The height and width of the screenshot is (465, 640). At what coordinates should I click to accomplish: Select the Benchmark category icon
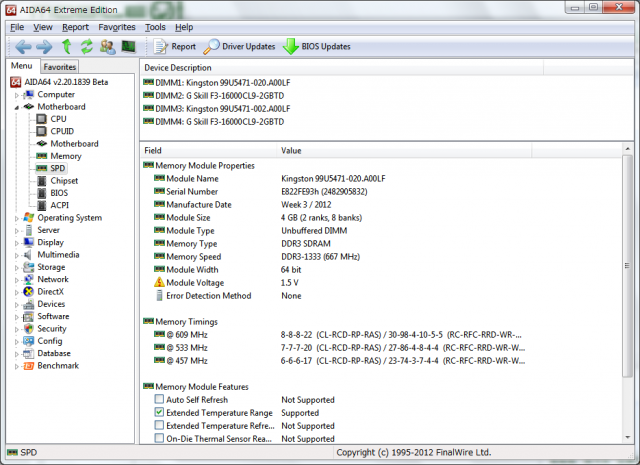(x=29, y=366)
